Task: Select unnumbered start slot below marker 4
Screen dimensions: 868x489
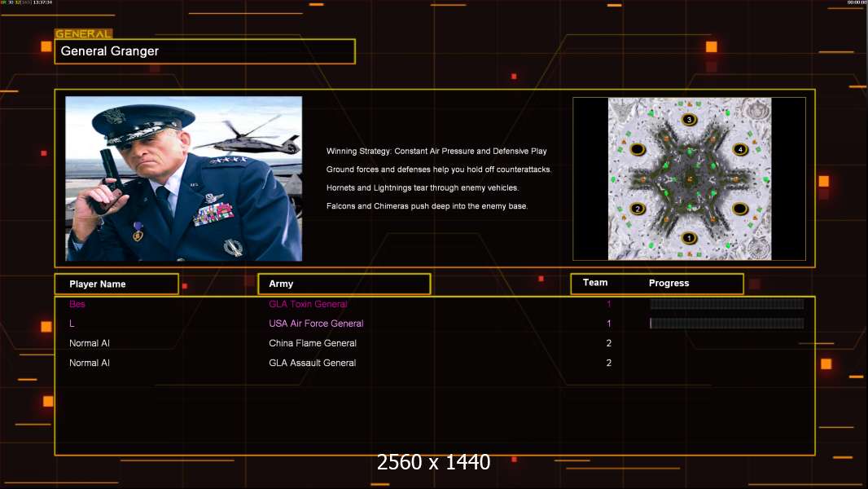Action: (740, 209)
